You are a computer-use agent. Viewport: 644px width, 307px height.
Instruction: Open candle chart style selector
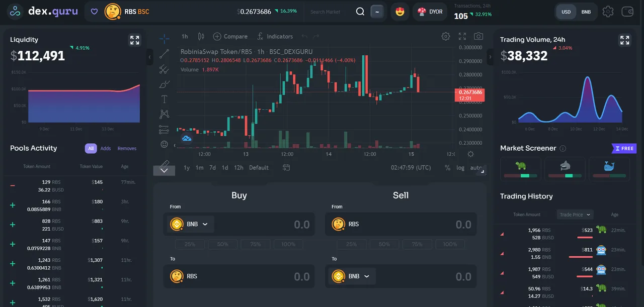pos(201,36)
